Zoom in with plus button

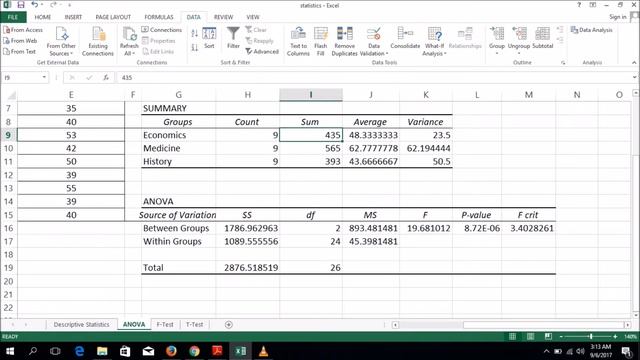[x=615, y=336]
